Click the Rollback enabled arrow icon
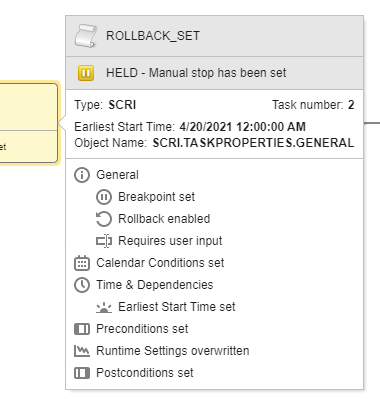Screen dimensions: 380x399 click(104, 219)
